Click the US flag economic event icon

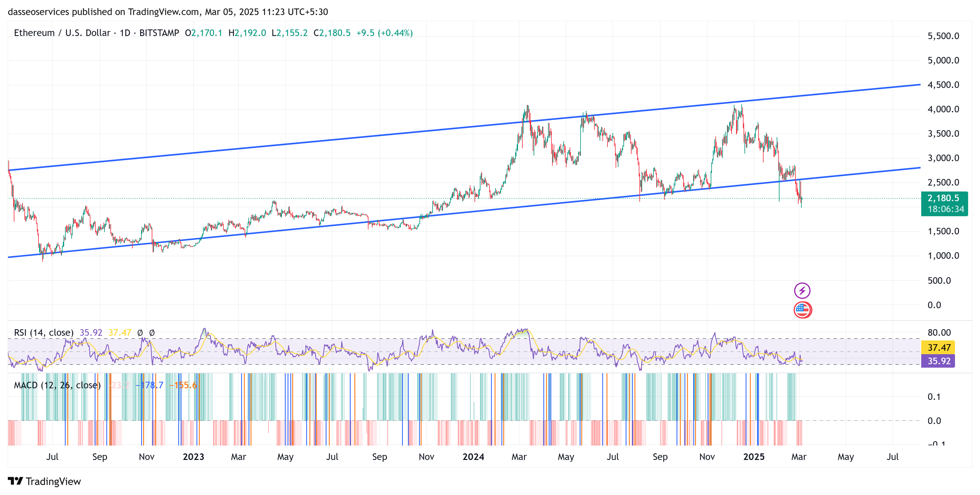(802, 310)
